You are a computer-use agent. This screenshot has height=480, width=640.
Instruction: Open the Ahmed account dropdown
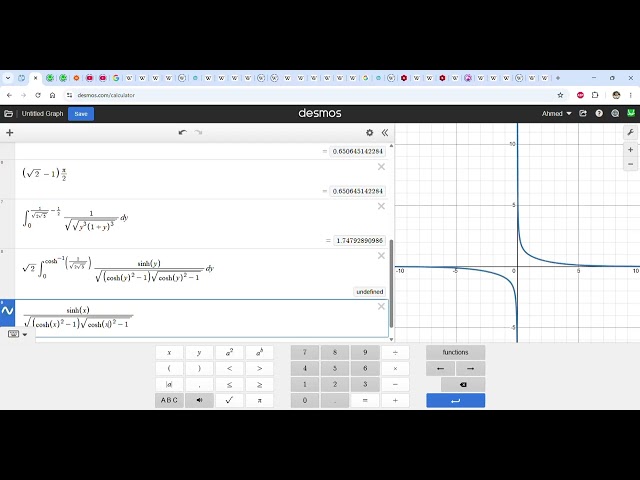click(556, 114)
